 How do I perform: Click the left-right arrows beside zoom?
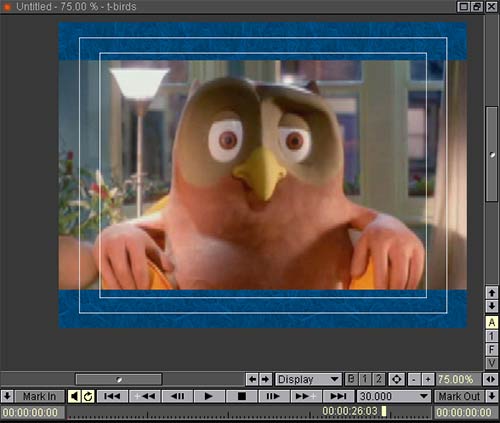tap(491, 379)
